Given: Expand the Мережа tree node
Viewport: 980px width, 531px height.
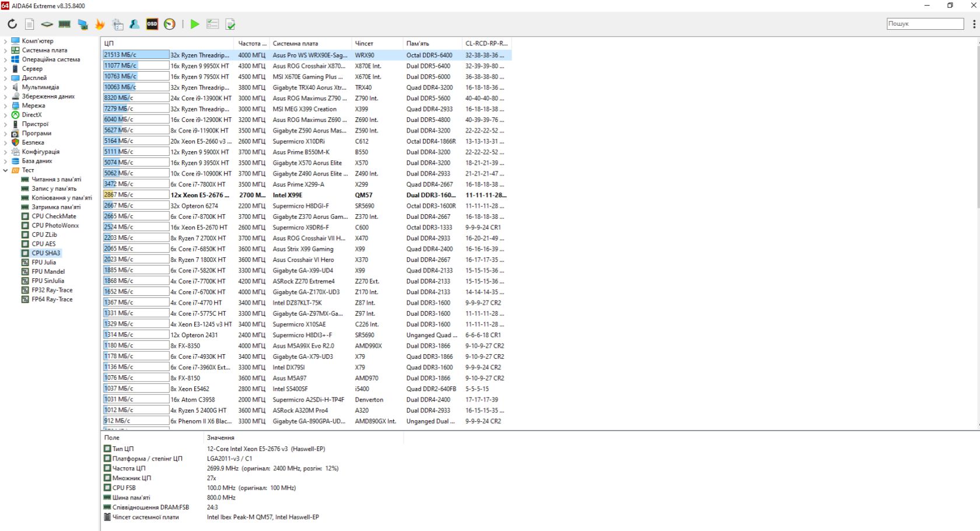Looking at the screenshot, I should coord(5,106).
